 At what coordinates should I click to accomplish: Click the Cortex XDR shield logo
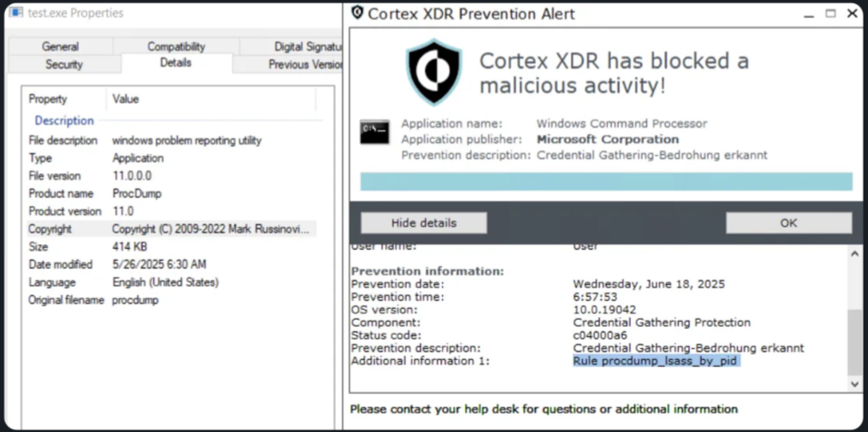click(434, 73)
